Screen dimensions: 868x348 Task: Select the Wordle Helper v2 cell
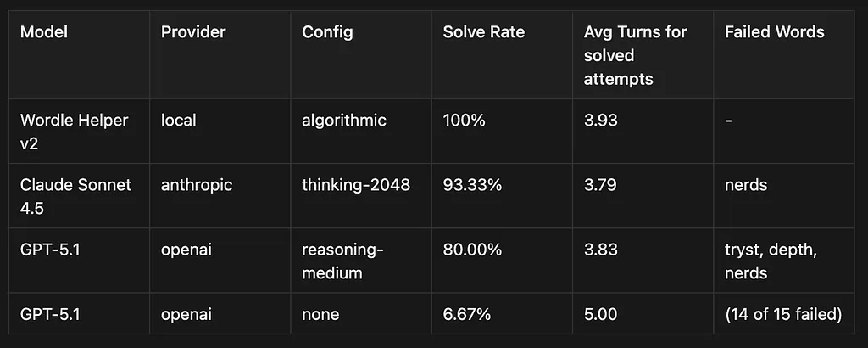[x=74, y=132]
